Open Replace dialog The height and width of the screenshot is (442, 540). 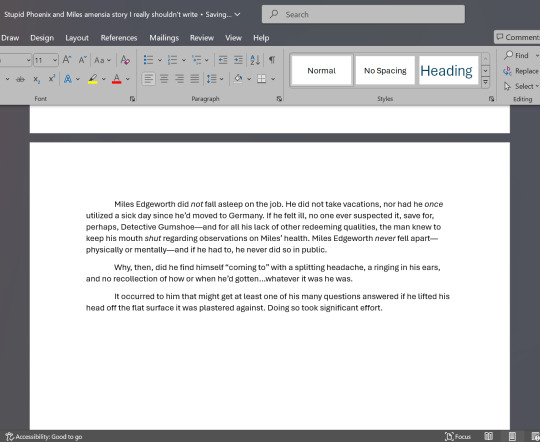click(521, 71)
